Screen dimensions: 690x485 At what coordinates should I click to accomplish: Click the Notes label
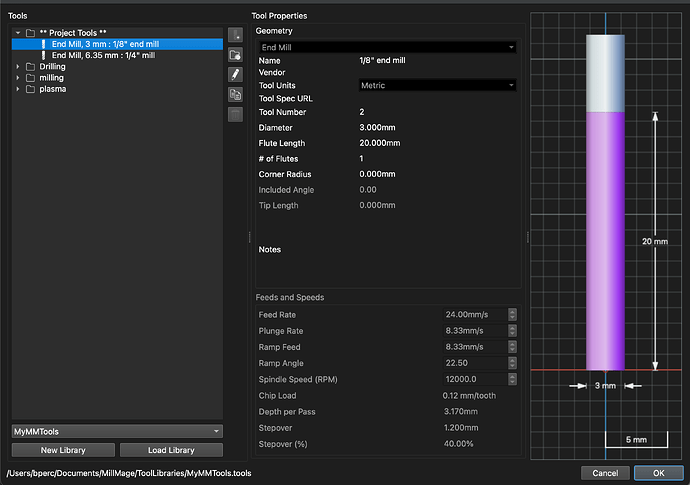point(270,250)
